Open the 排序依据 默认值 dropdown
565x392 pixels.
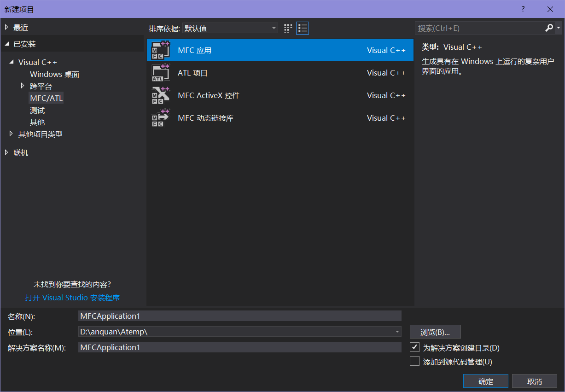pos(230,28)
